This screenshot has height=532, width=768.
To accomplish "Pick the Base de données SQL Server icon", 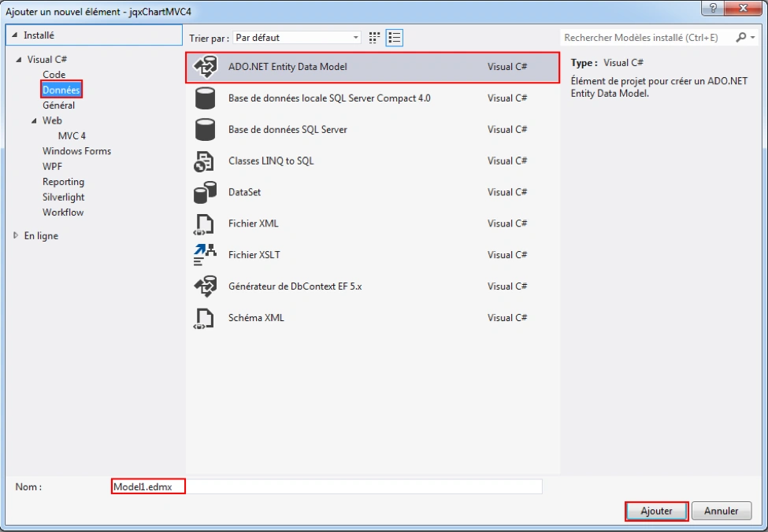I will [x=206, y=129].
